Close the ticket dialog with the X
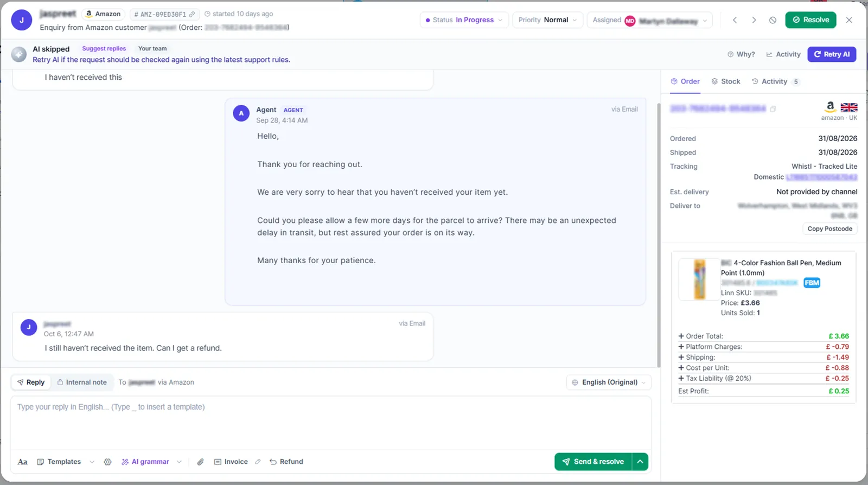 pos(849,20)
